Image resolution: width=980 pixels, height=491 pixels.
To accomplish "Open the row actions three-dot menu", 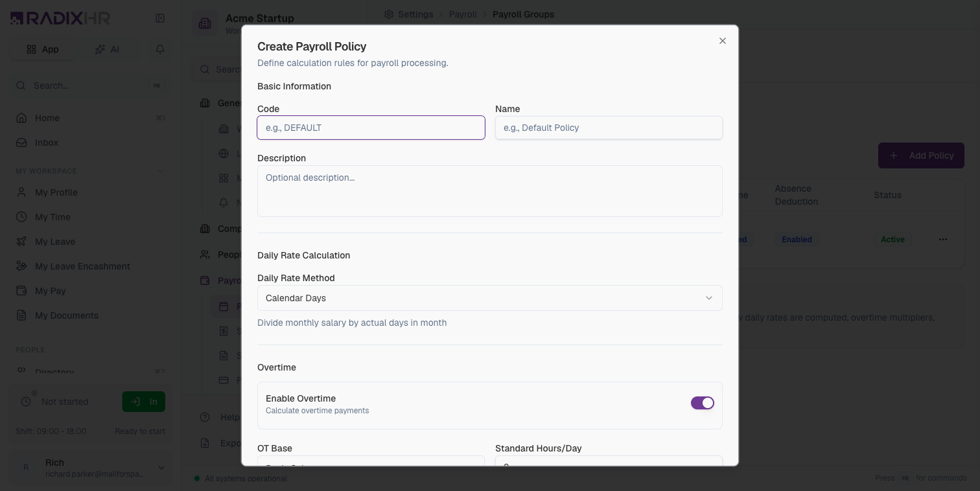I will pyautogui.click(x=943, y=239).
